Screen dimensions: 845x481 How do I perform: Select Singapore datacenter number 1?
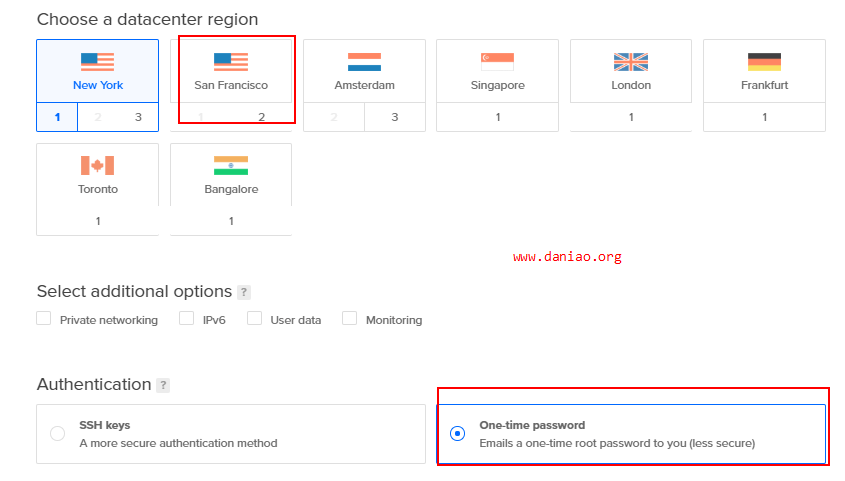point(497,117)
